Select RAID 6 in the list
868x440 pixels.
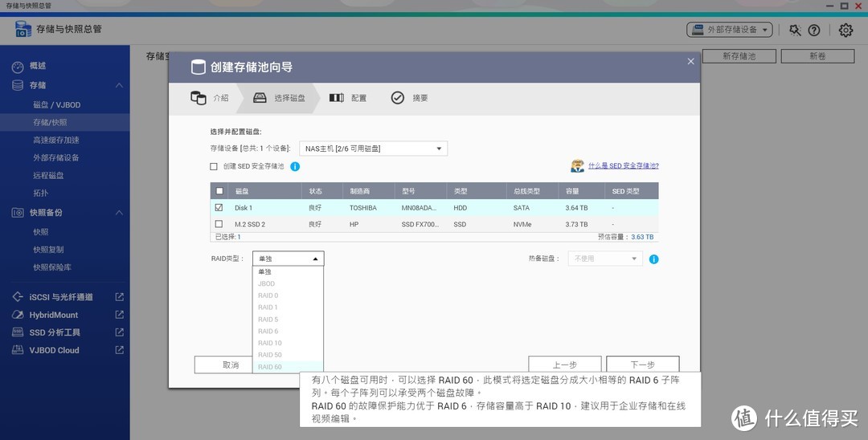[x=288, y=331]
